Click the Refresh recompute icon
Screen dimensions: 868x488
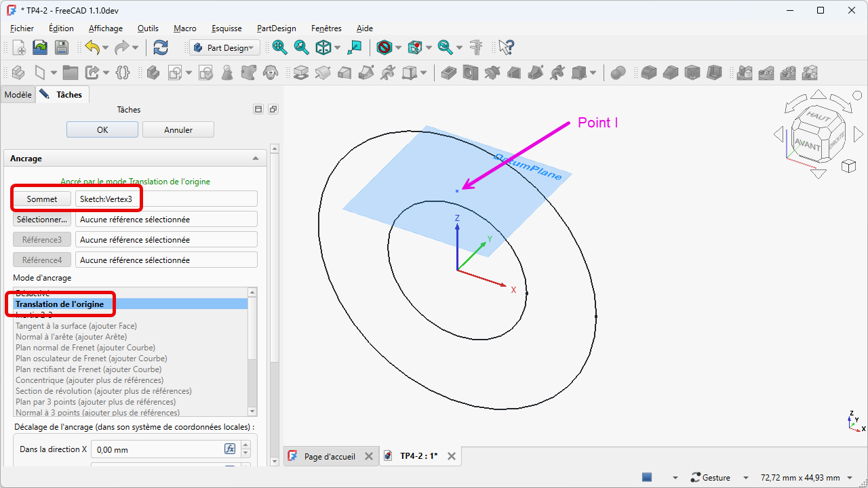click(161, 47)
